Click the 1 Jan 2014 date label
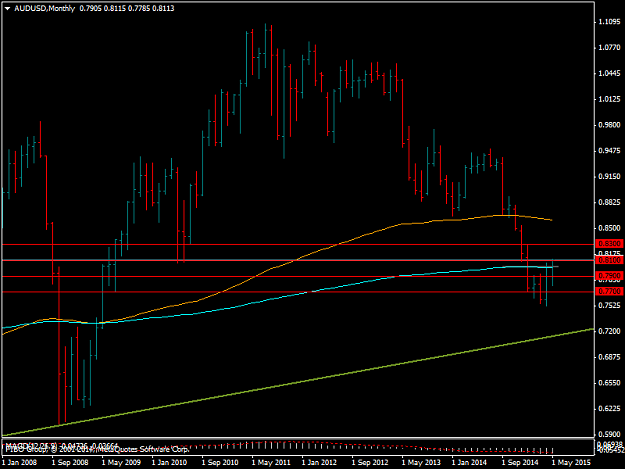Image resolution: width=625 pixels, height=469 pixels. coord(469,463)
